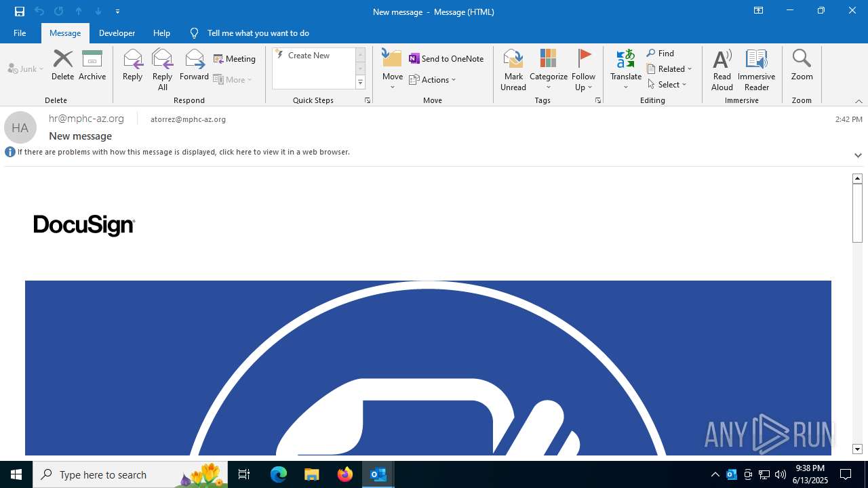Click the Reply button
The image size is (868, 488).
coord(133,65)
